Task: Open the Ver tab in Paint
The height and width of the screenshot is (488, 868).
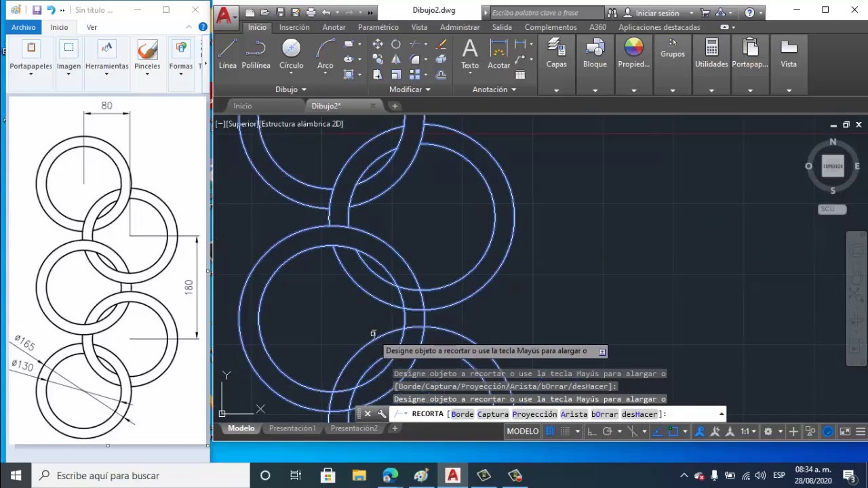Action: tap(92, 27)
